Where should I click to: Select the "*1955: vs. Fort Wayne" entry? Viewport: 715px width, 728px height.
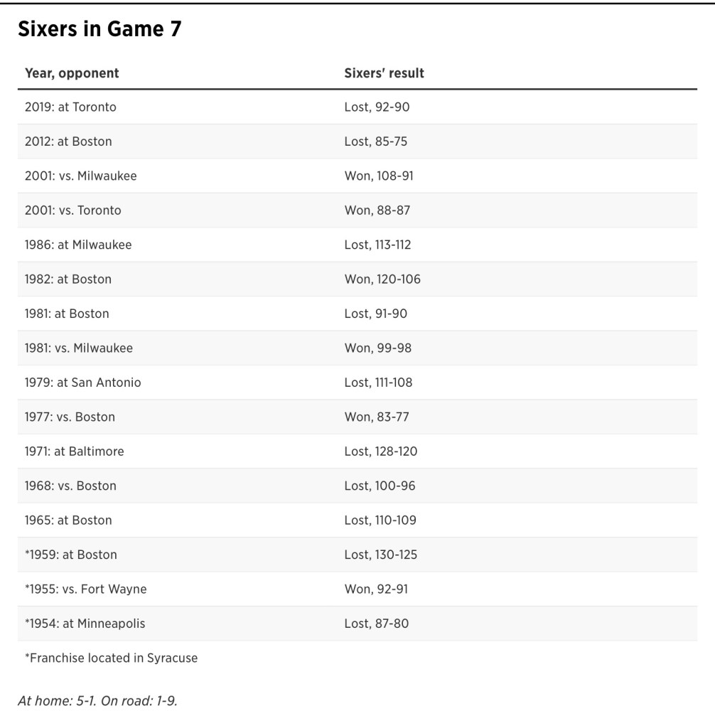pyautogui.click(x=85, y=589)
